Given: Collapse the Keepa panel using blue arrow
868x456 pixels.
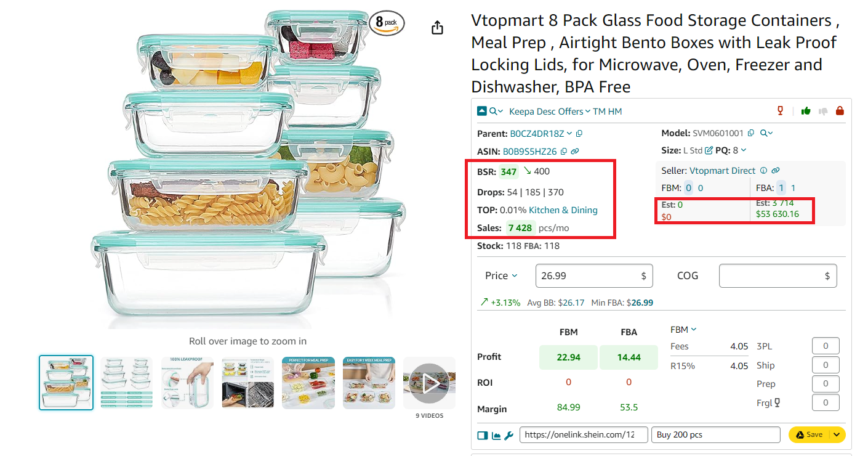Looking at the screenshot, I should click(481, 110).
